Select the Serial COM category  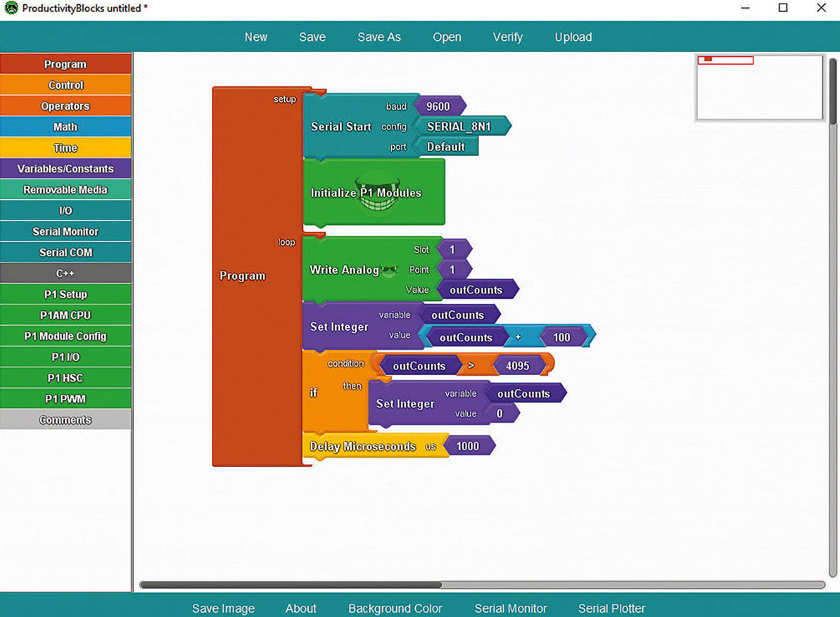click(65, 253)
